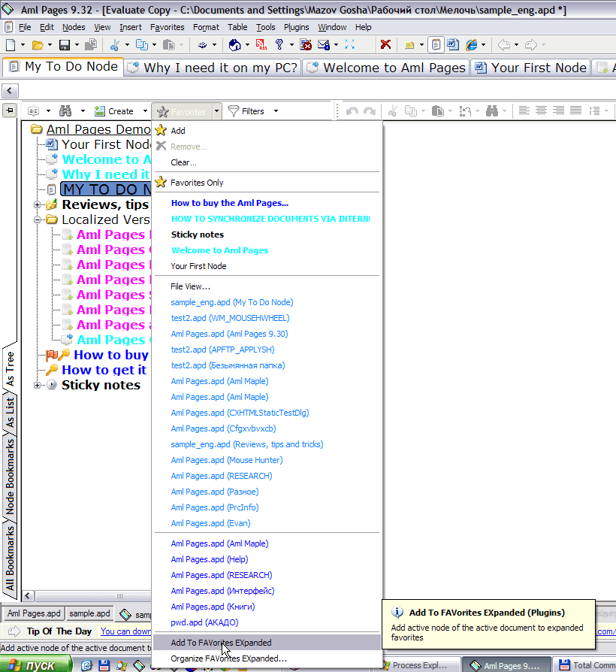Image resolution: width=616 pixels, height=672 pixels.
Task: Click the Align right icon
Action: (x=558, y=111)
